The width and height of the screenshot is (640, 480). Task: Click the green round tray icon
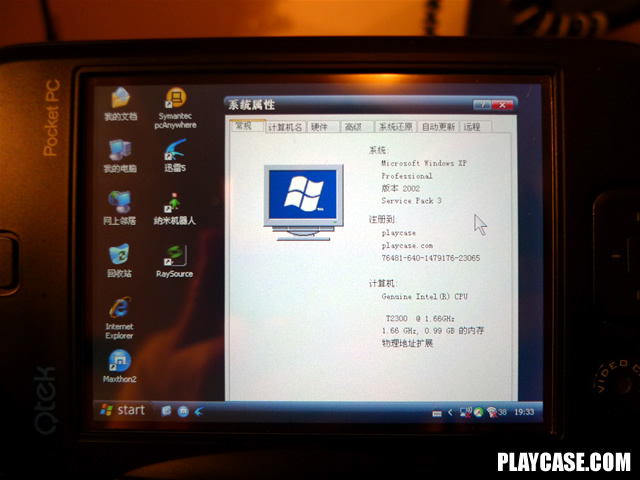coord(478,412)
